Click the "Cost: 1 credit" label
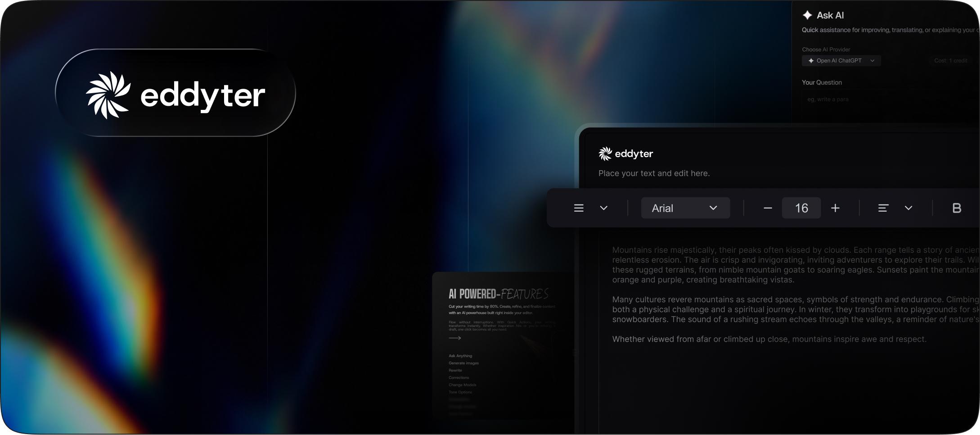This screenshot has width=980, height=435. (x=950, y=61)
